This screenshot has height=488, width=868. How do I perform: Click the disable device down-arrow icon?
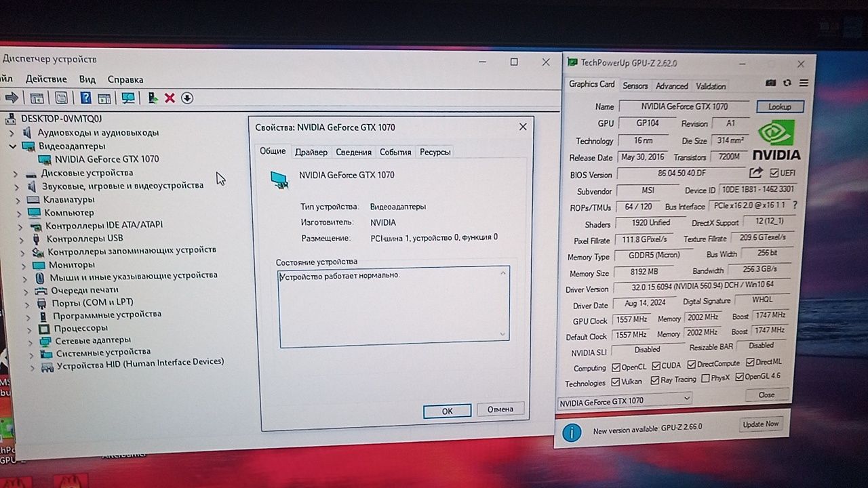coord(187,98)
